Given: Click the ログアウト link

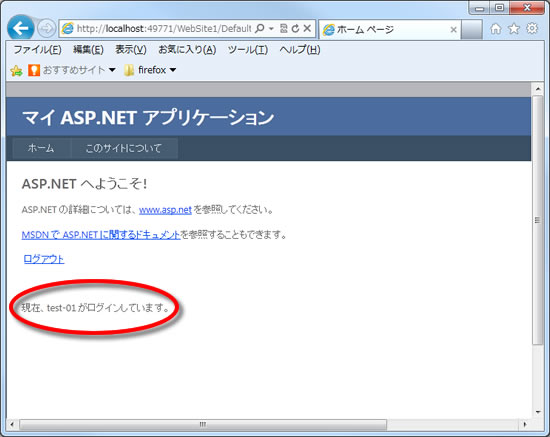Looking at the screenshot, I should coord(44,259).
